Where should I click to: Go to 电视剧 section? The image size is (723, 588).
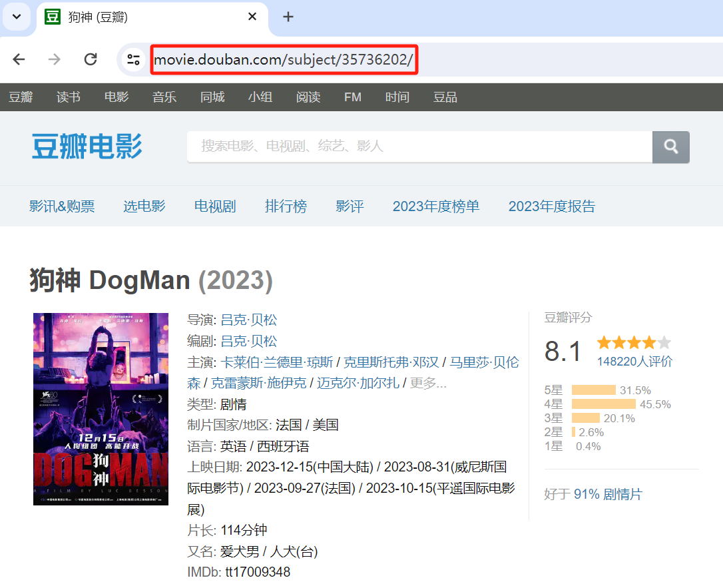(215, 206)
